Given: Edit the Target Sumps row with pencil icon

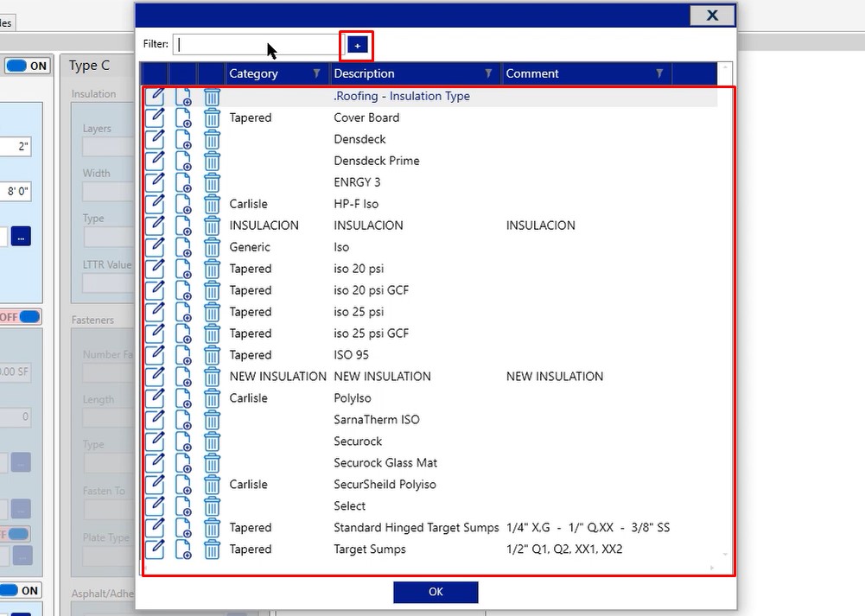Looking at the screenshot, I should [x=155, y=549].
